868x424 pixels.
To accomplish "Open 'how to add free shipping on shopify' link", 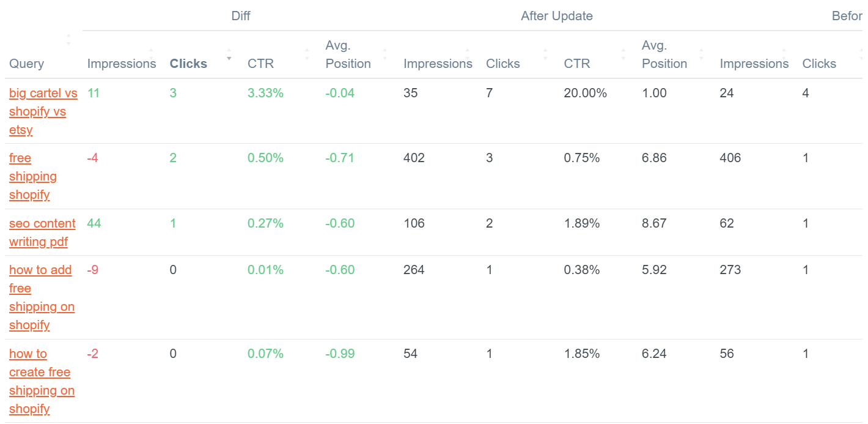I will pyautogui.click(x=42, y=297).
